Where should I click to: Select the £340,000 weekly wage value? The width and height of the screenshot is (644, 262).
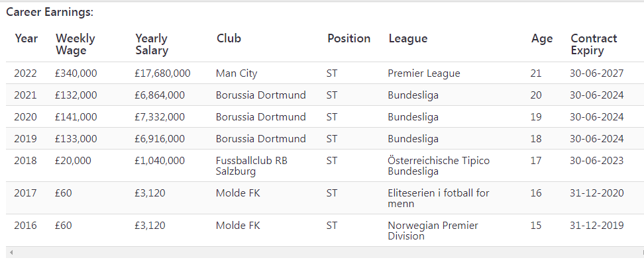point(76,73)
